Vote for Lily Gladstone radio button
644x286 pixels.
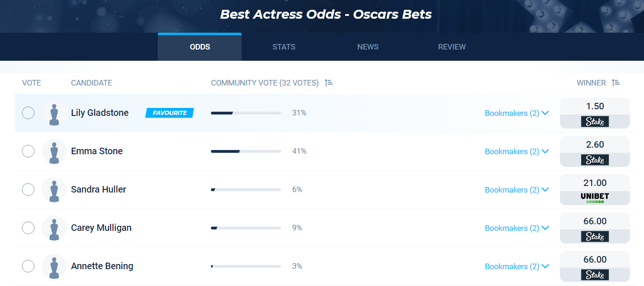(x=28, y=113)
